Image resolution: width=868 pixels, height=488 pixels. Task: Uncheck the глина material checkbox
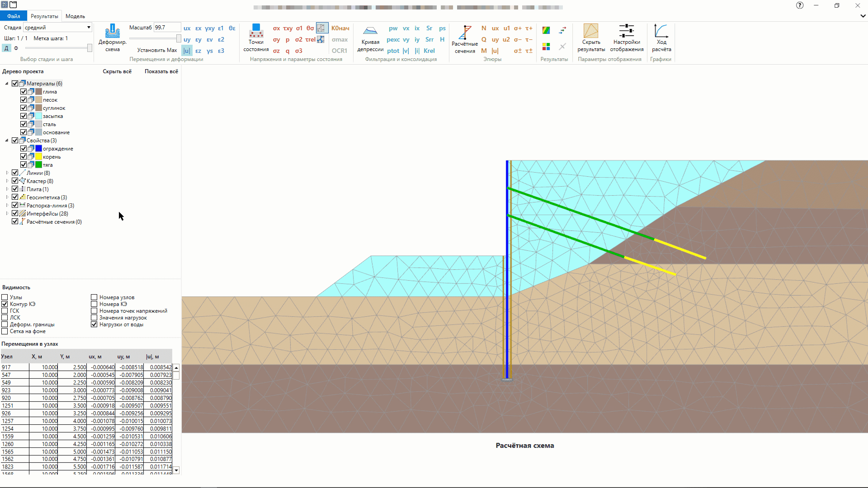coord(24,92)
